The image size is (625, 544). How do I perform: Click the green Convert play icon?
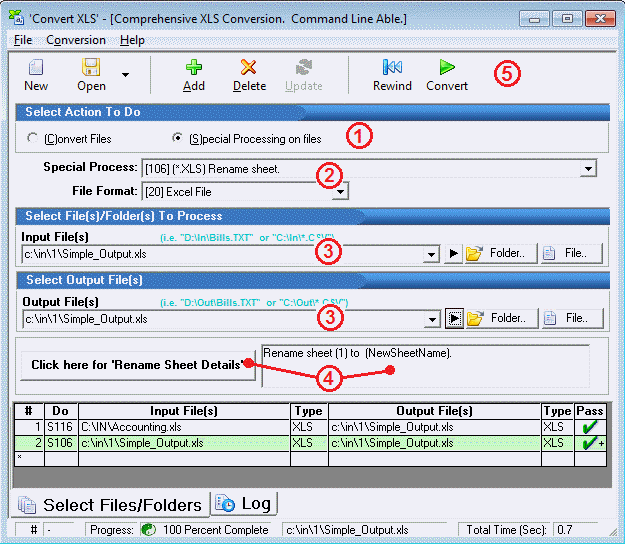point(447,68)
